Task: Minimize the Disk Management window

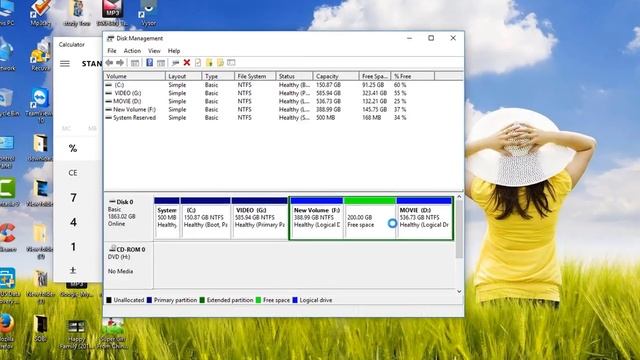Action: 409,38
